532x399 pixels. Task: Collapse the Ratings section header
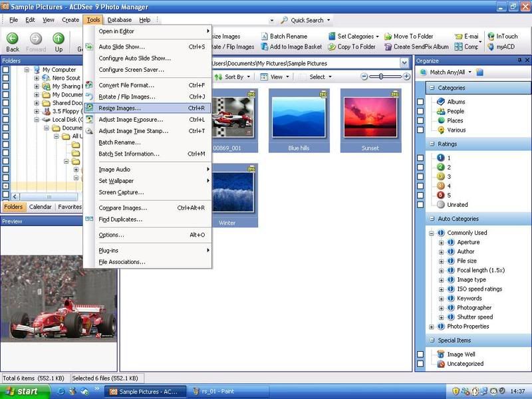tap(432, 144)
